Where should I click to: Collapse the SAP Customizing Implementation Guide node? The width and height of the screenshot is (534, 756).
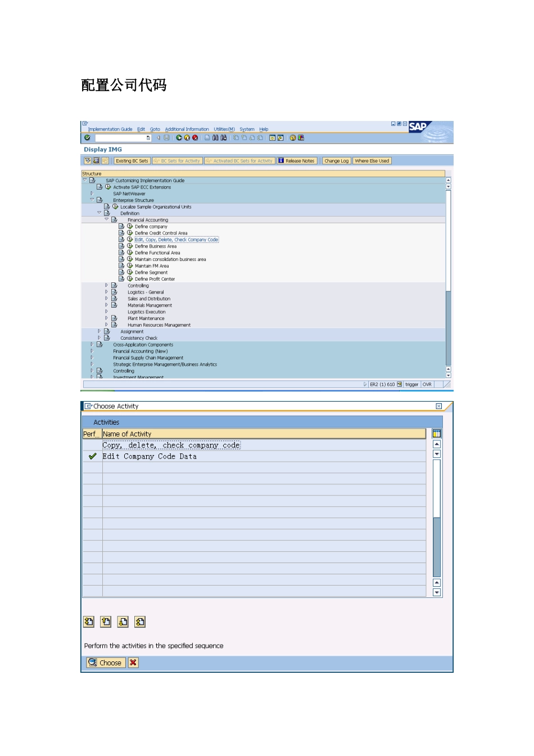(x=85, y=180)
